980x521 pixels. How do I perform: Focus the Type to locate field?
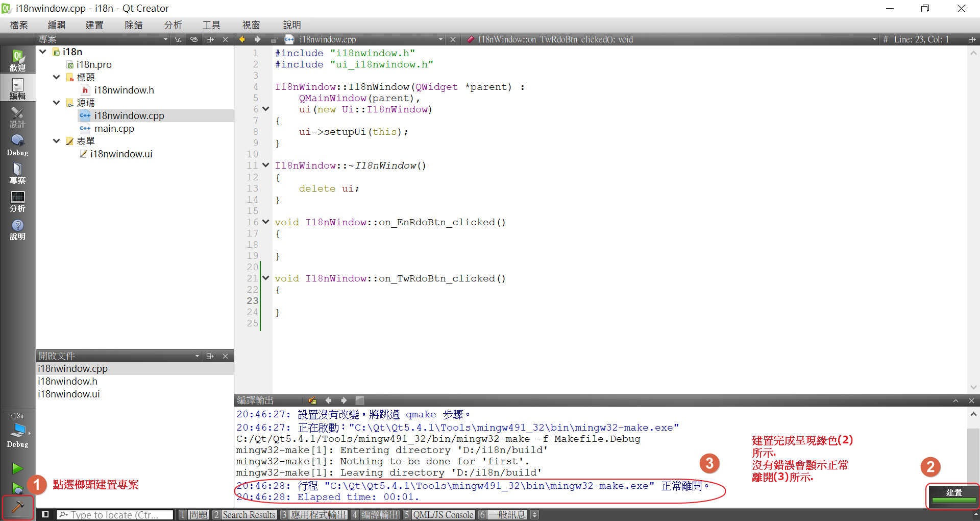115,515
